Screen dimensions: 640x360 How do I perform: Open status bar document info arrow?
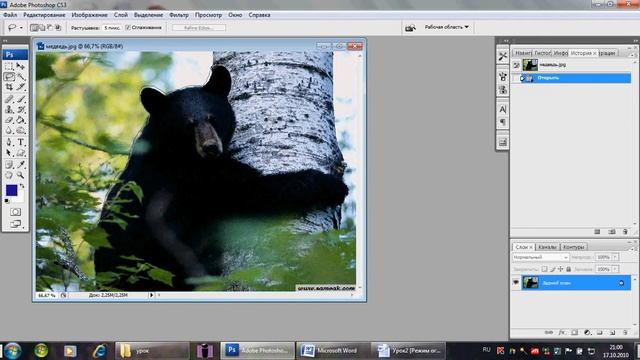[x=151, y=295]
